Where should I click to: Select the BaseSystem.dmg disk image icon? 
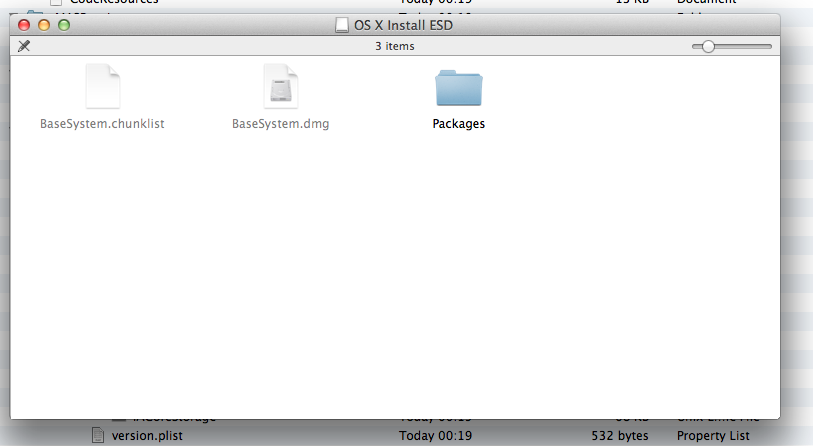(281, 86)
